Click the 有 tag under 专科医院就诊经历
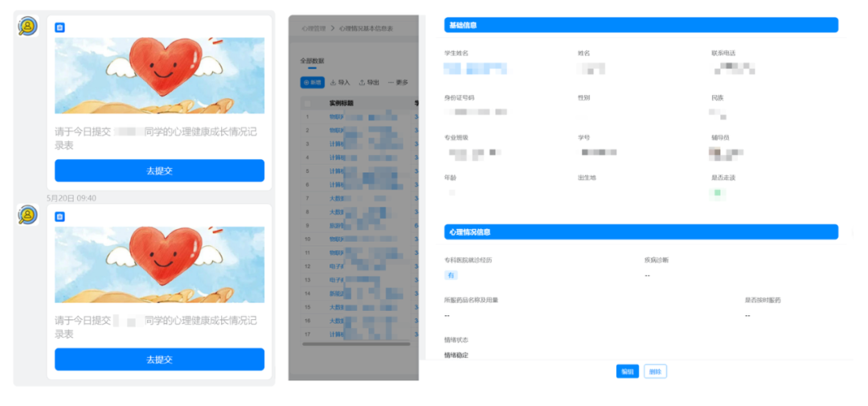This screenshot has height=406, width=868. pyautogui.click(x=451, y=275)
